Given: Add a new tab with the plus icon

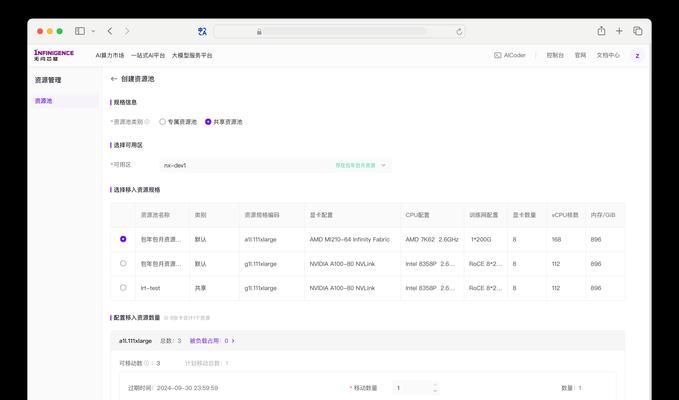Looking at the screenshot, I should [619, 31].
